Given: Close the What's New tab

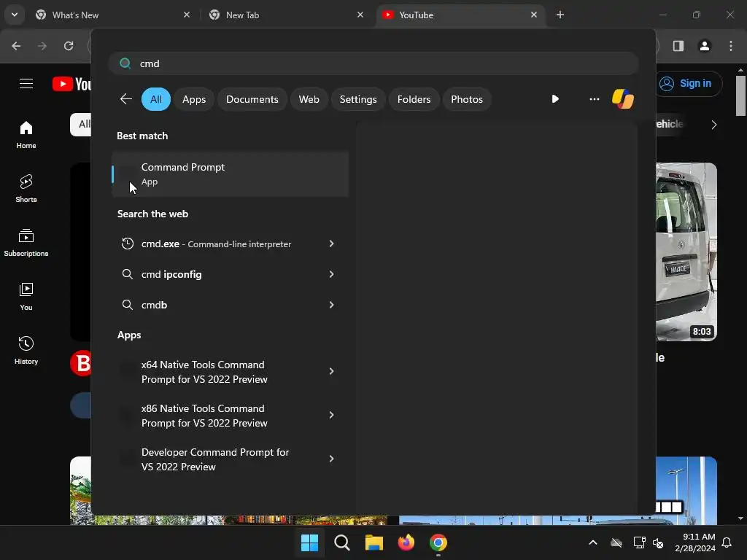Looking at the screenshot, I should coord(187,15).
